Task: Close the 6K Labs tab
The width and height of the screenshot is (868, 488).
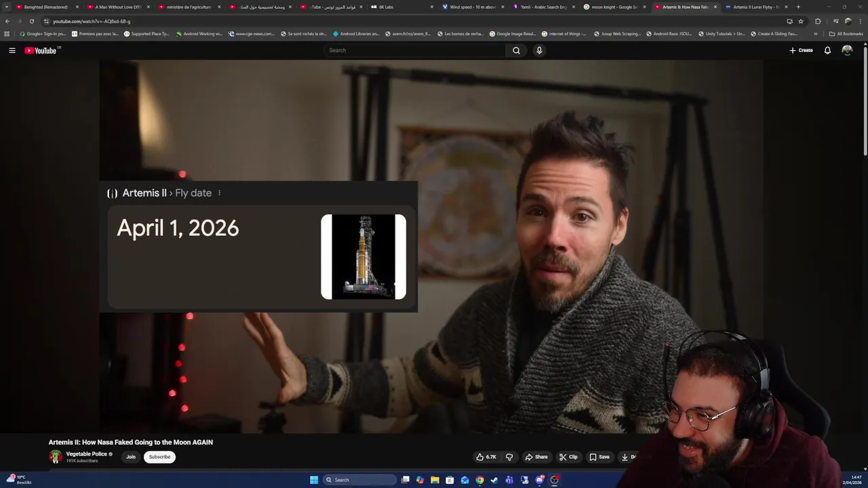Action: pyautogui.click(x=432, y=7)
